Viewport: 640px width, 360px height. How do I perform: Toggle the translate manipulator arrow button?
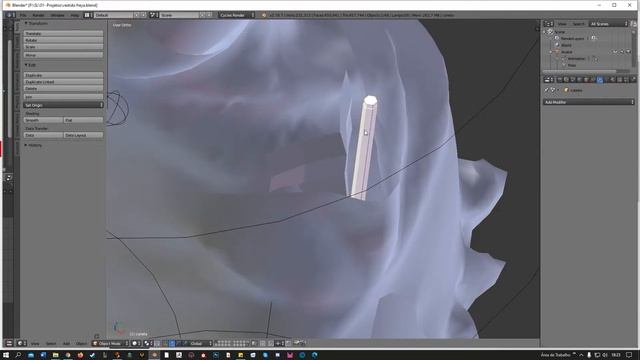point(172,343)
